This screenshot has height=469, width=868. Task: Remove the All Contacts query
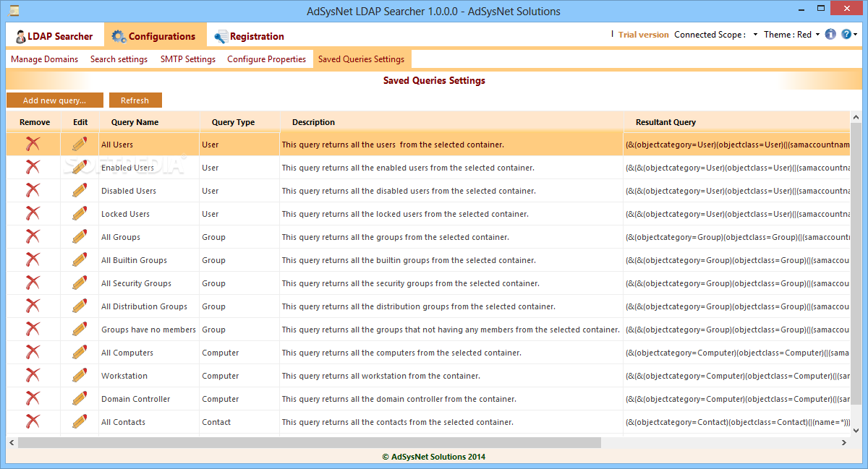tap(33, 422)
